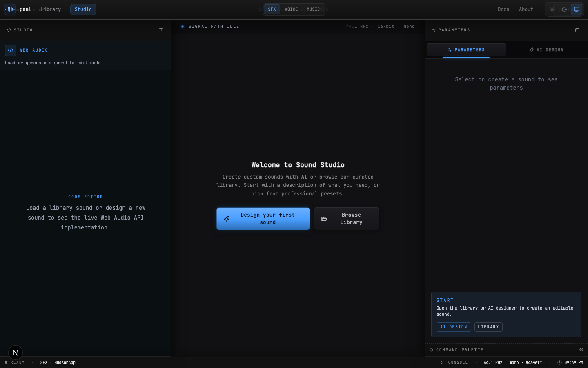The width and height of the screenshot is (588, 368).
Task: Click the signal path idle indicator dot
Action: point(183,27)
